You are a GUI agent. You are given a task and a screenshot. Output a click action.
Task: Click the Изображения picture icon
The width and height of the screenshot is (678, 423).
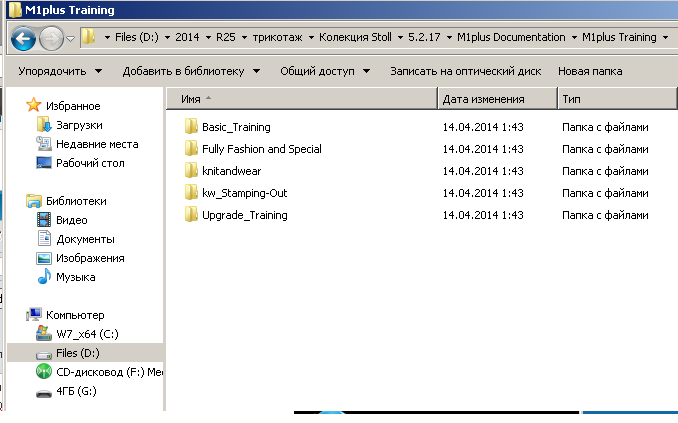(44, 258)
